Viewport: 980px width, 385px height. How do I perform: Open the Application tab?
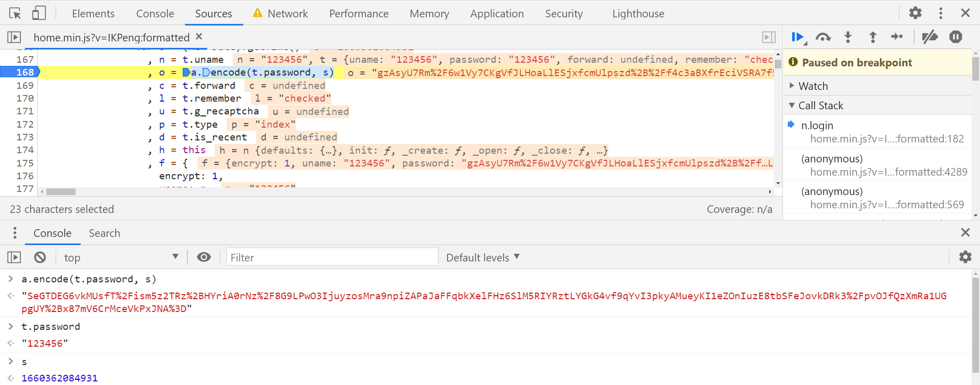[x=497, y=14]
